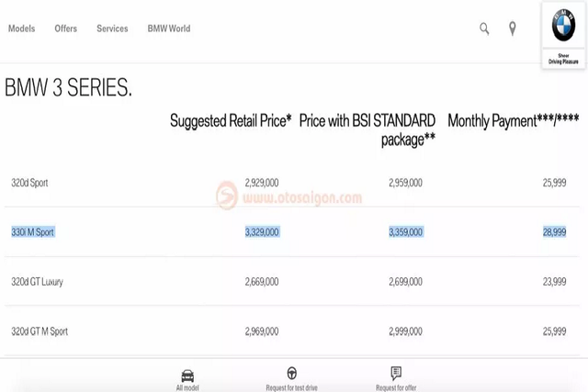Click the Sheer Driving Pleasure tagline
This screenshot has height=392, width=588.
[563, 58]
